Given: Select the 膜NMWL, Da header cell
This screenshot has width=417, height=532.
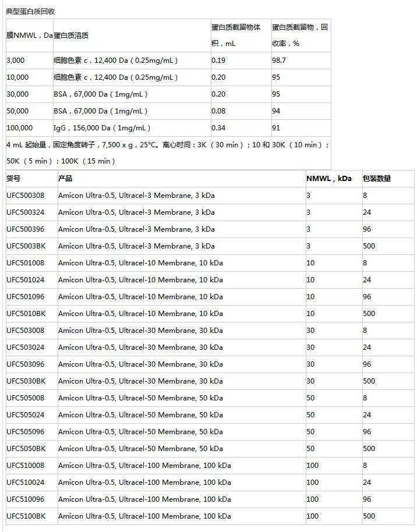Looking at the screenshot, I should coord(30,36).
